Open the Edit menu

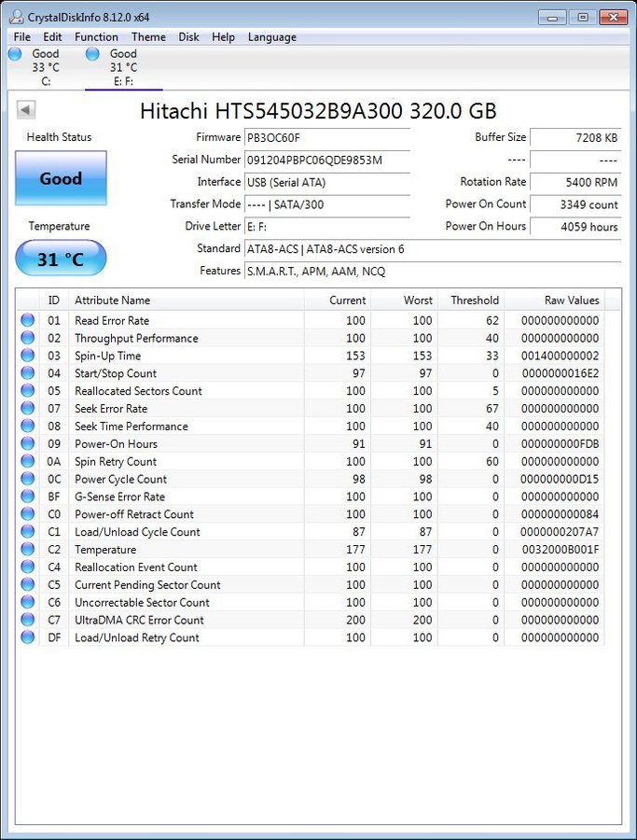click(x=52, y=37)
